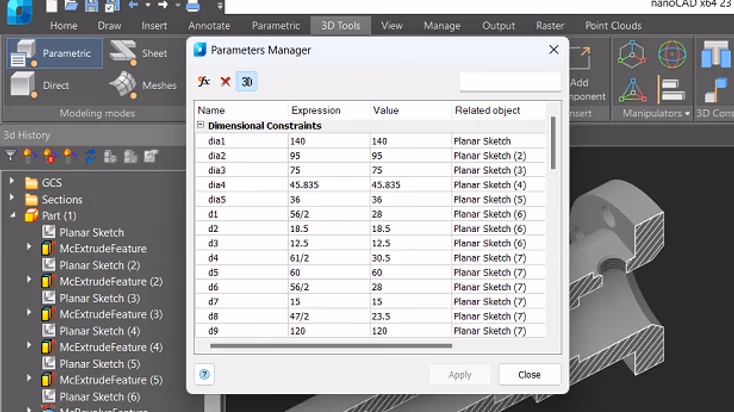Save the drawing with the floppy disk icon
The width and height of the screenshot is (734, 412).
pyautogui.click(x=91, y=6)
